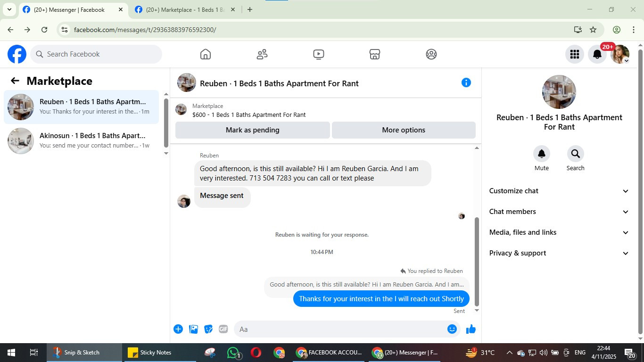
Task: Switch to the Marketplace - 1 Beds tab
Action: pos(185,10)
